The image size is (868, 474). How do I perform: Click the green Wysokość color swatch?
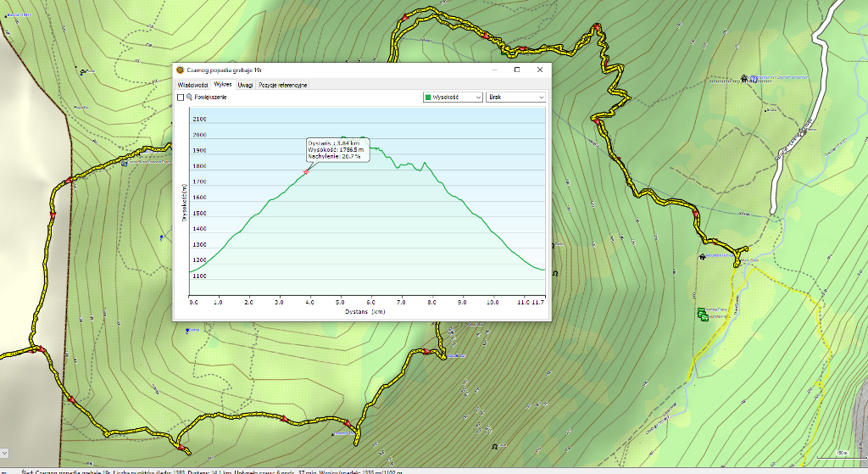click(x=428, y=98)
